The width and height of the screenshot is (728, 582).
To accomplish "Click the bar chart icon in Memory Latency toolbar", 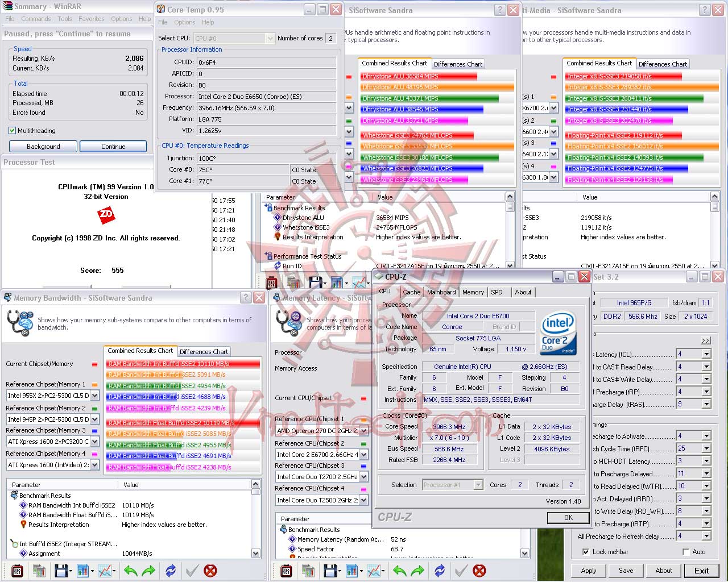I will click(352, 570).
